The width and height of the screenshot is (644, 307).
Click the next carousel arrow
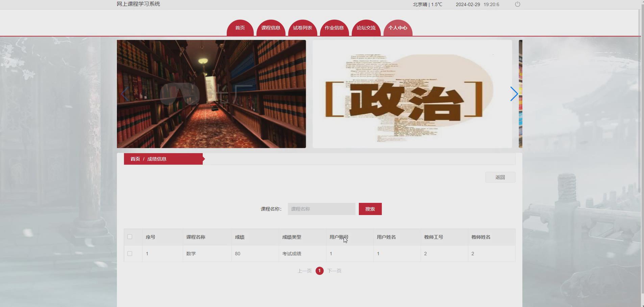[x=514, y=94]
